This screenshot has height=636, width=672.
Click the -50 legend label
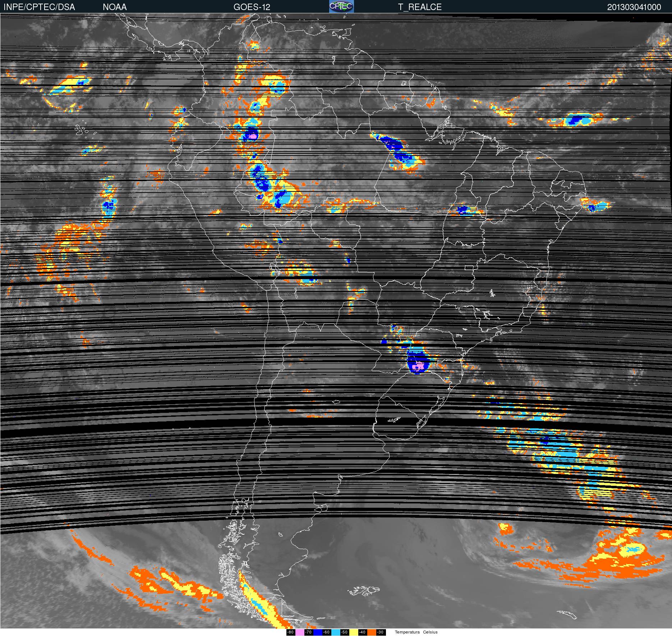pos(345,632)
